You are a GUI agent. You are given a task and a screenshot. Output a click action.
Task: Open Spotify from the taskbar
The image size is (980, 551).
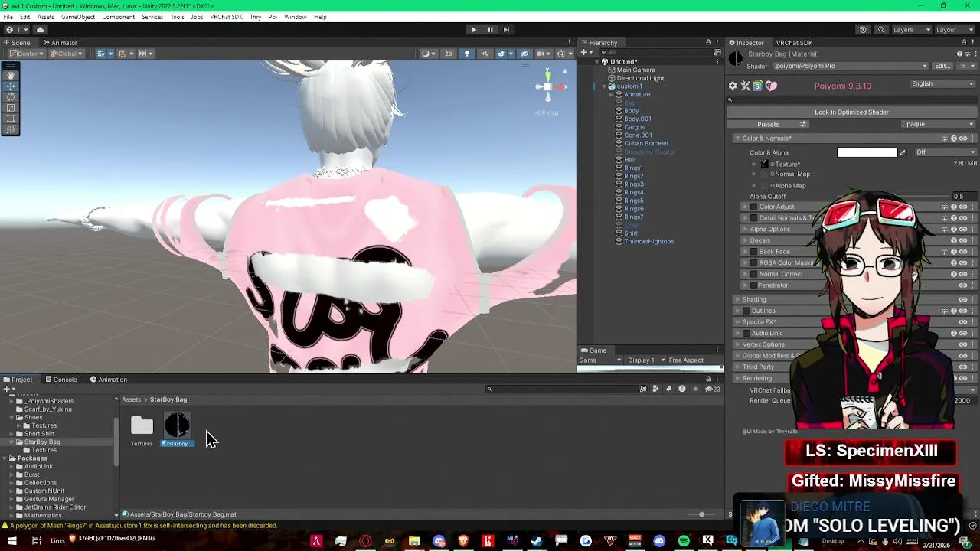684,542
